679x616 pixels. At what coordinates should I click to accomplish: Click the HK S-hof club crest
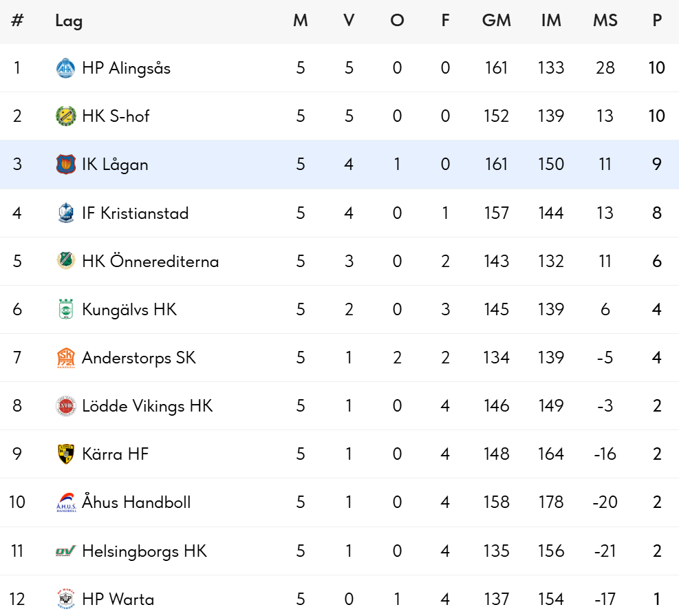pos(65,116)
